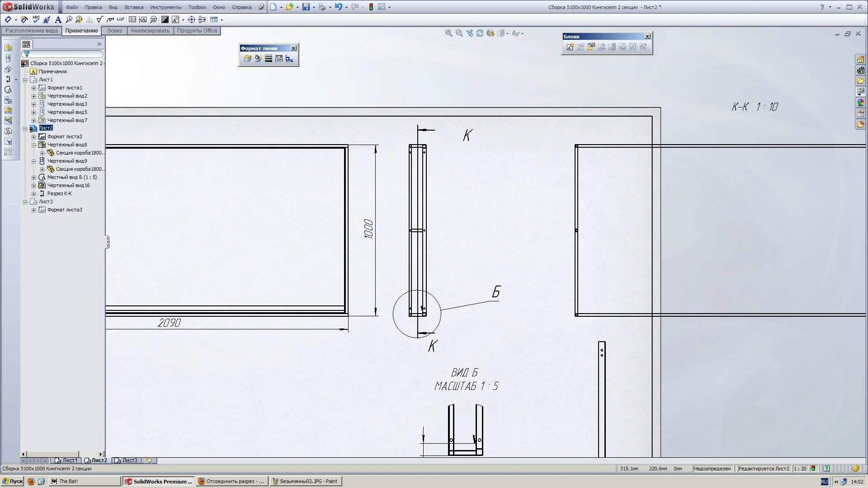Select Чертежный вид16 in the tree

[68, 185]
